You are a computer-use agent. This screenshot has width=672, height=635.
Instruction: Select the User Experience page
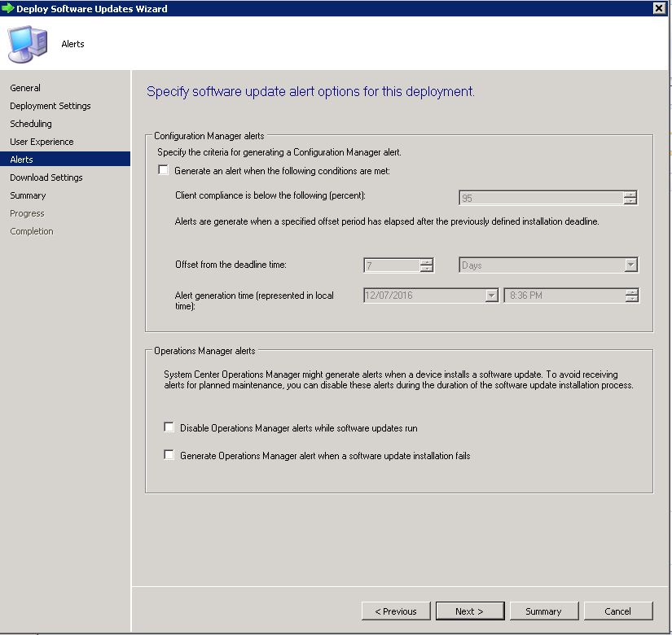pos(42,142)
